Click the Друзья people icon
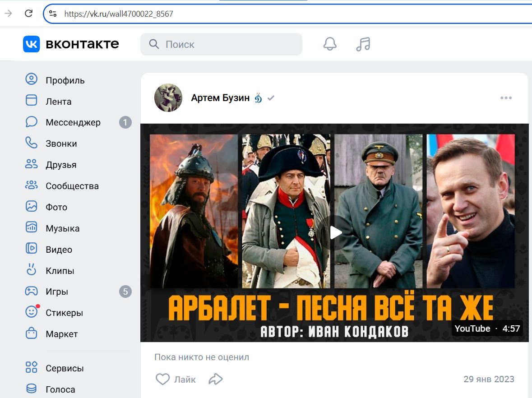 click(x=31, y=164)
